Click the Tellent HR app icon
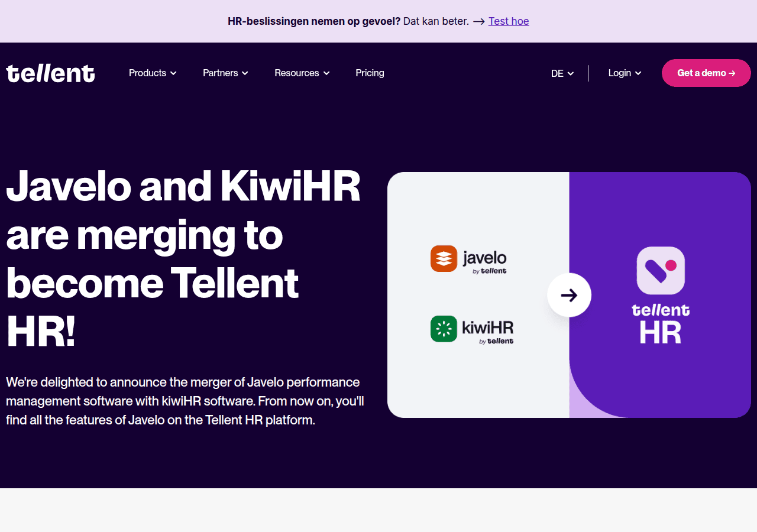The height and width of the screenshot is (532, 757). click(661, 271)
